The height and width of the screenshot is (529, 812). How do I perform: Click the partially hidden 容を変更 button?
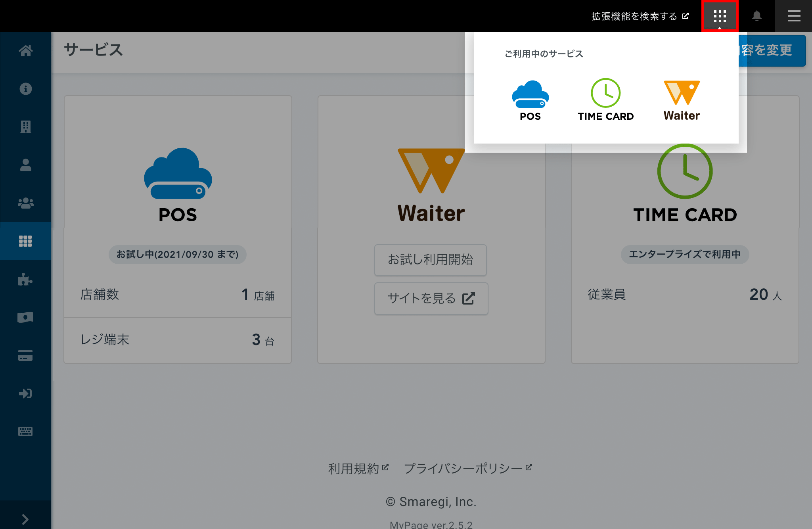pyautogui.click(x=772, y=50)
